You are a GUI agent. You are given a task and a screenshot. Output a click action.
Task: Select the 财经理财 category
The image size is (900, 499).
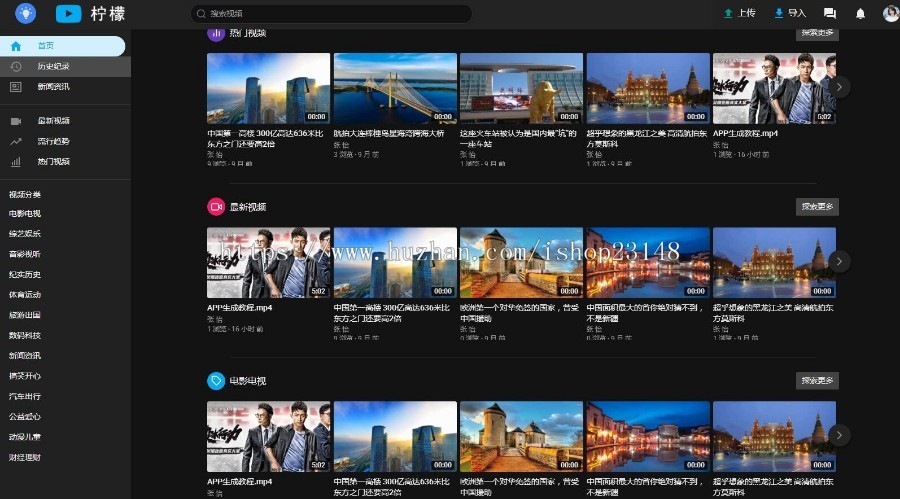point(25,457)
